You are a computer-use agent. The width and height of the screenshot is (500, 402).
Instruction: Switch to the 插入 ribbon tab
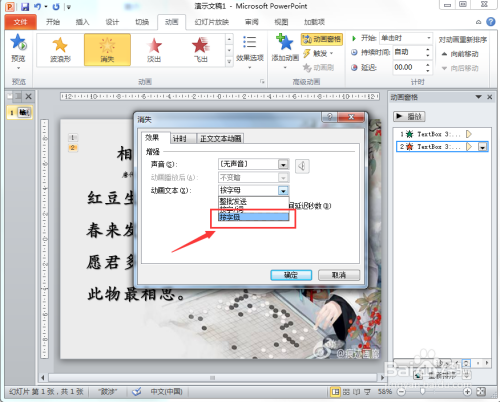tap(82, 22)
